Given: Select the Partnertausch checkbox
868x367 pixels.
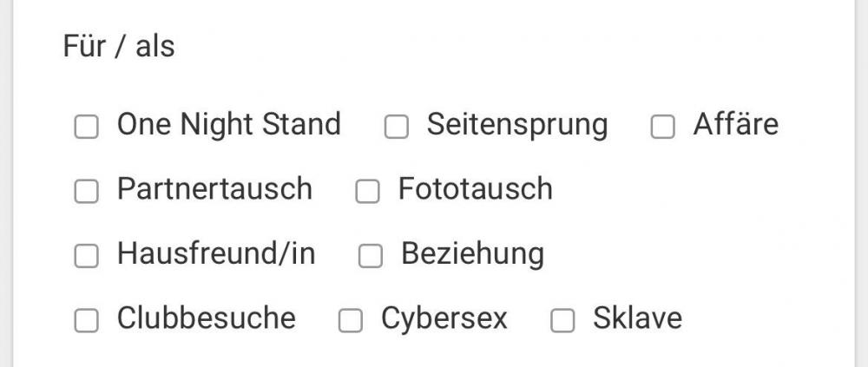Looking at the screenshot, I should coord(86,191).
